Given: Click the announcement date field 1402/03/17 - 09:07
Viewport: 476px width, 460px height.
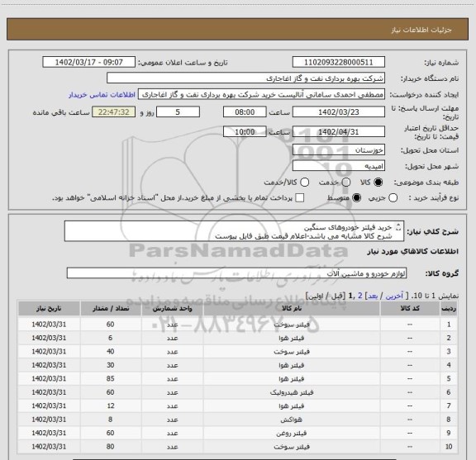Looking at the screenshot, I should [x=89, y=62].
